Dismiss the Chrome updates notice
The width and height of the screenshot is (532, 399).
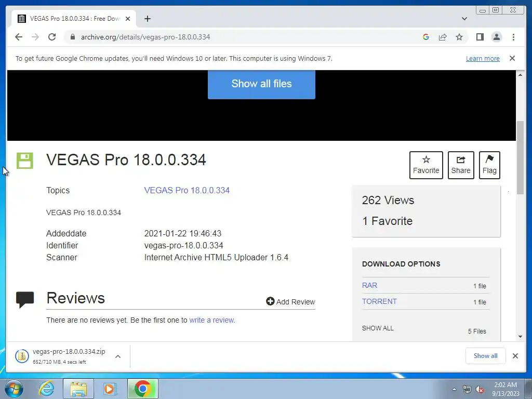[x=512, y=58]
